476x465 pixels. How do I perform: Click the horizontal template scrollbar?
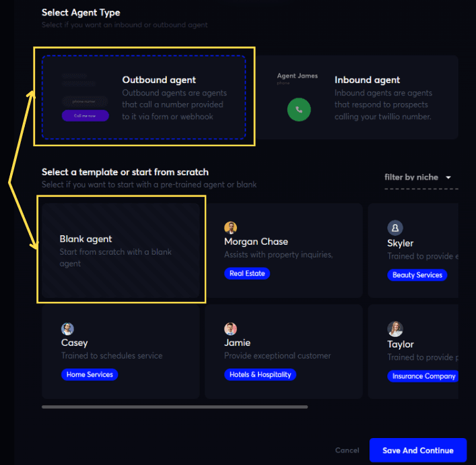pyautogui.click(x=174, y=406)
